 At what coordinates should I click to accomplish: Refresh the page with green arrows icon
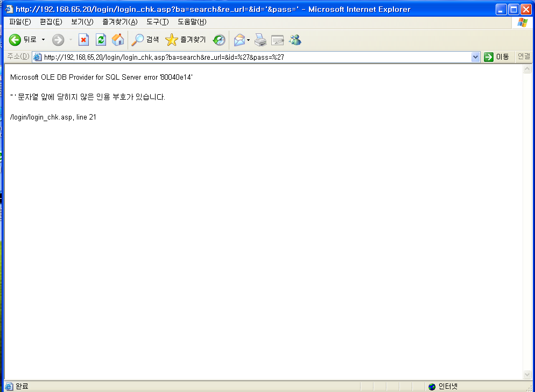click(x=101, y=40)
